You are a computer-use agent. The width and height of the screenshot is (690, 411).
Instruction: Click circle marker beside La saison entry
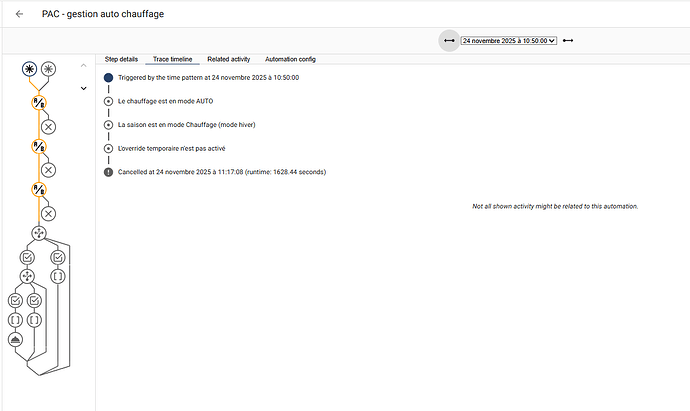coord(108,125)
